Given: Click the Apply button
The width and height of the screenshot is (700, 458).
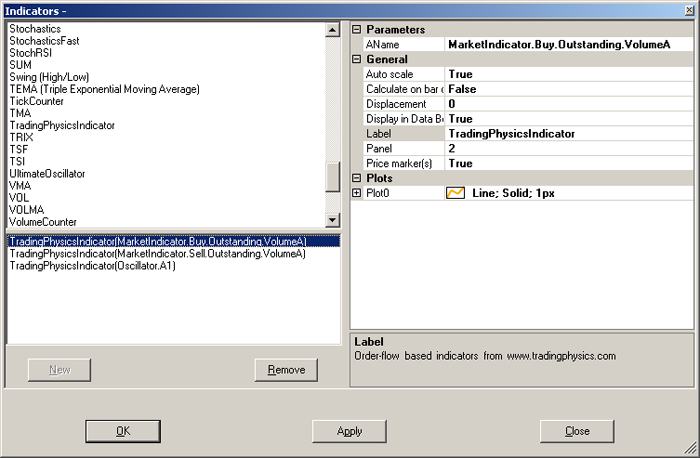Looking at the screenshot, I should [x=349, y=431].
